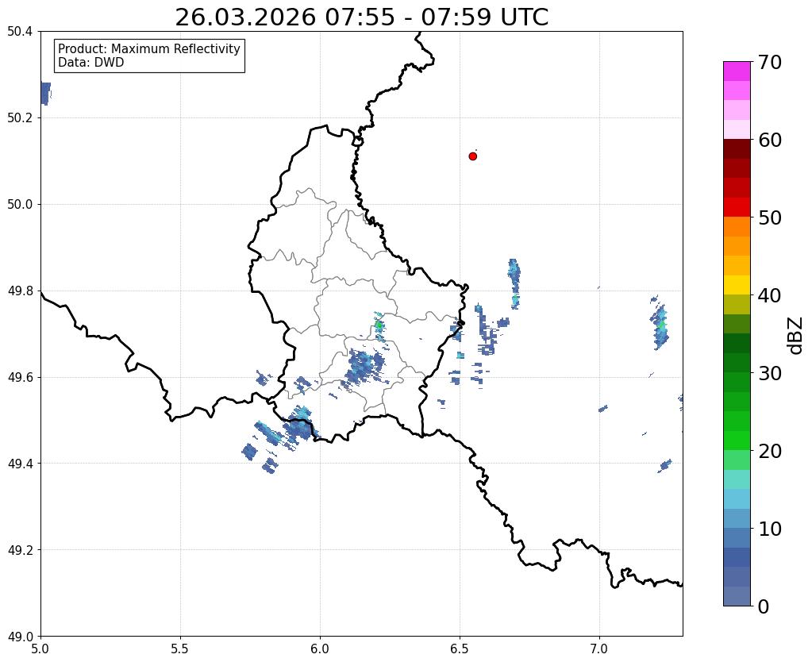Pick the magenta topmost colorbar segment
The width and height of the screenshot is (812, 662).
(x=737, y=71)
